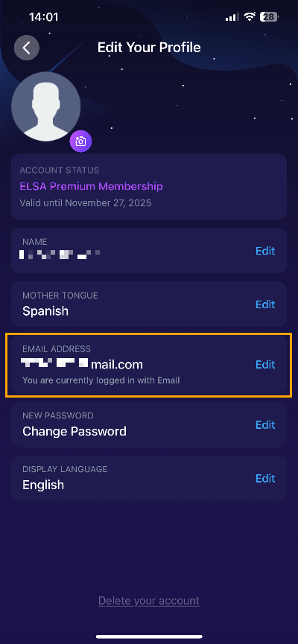This screenshot has height=644, width=298.
Task: Select the Spanish mother tongue value
Action: click(x=45, y=311)
